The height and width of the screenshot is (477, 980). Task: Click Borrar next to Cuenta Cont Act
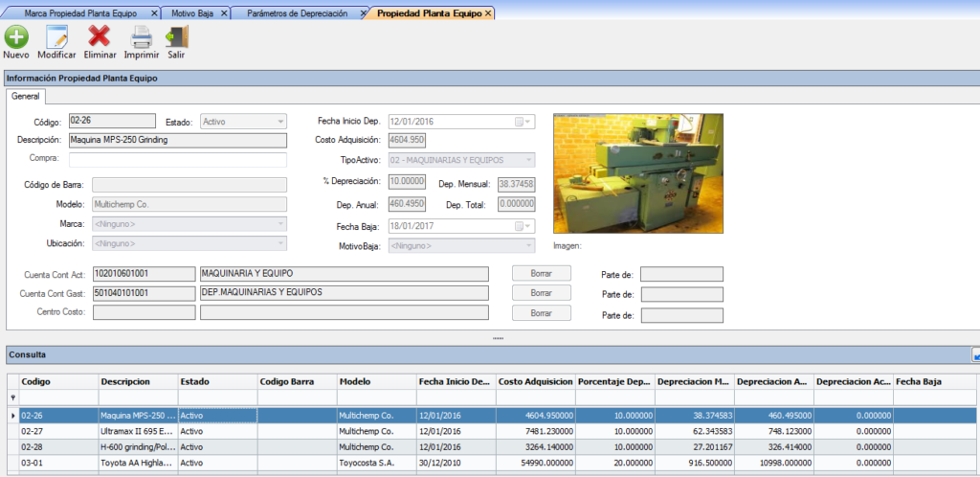tap(542, 273)
